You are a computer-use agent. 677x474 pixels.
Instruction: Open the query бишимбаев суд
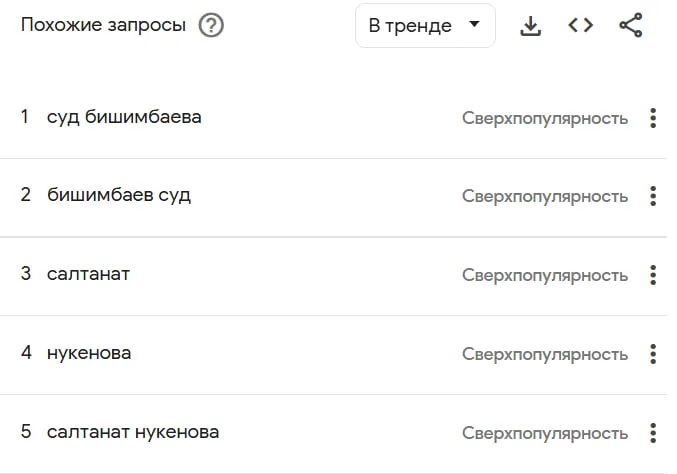click(x=119, y=195)
